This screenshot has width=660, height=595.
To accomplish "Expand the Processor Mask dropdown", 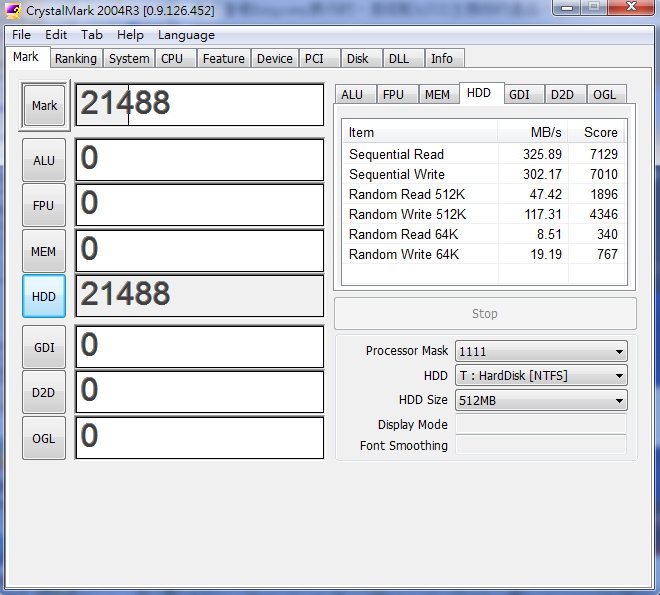I will click(541, 351).
